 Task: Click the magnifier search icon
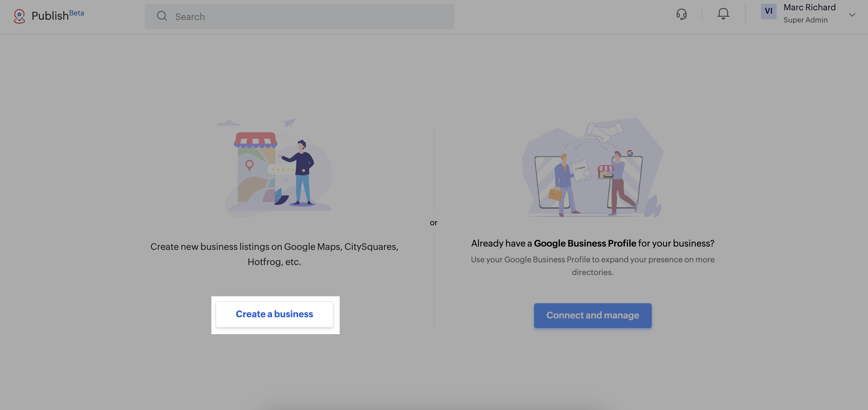[x=162, y=16]
